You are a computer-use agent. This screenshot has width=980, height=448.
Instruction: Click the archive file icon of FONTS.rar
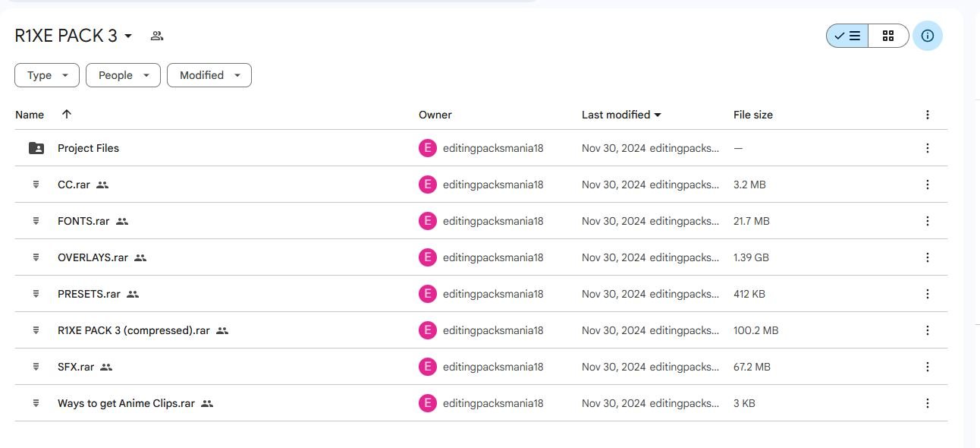click(36, 221)
